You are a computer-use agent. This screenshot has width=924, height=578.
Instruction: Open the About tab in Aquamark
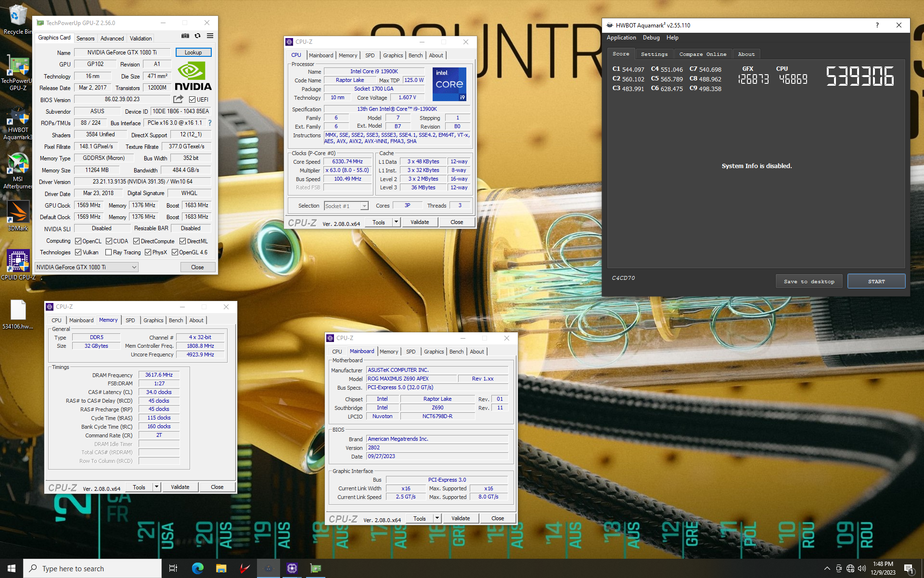[746, 54]
